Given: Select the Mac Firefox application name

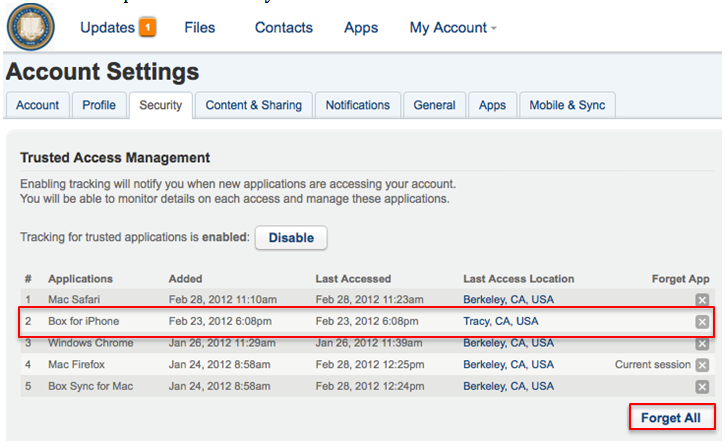Looking at the screenshot, I should point(77,365).
